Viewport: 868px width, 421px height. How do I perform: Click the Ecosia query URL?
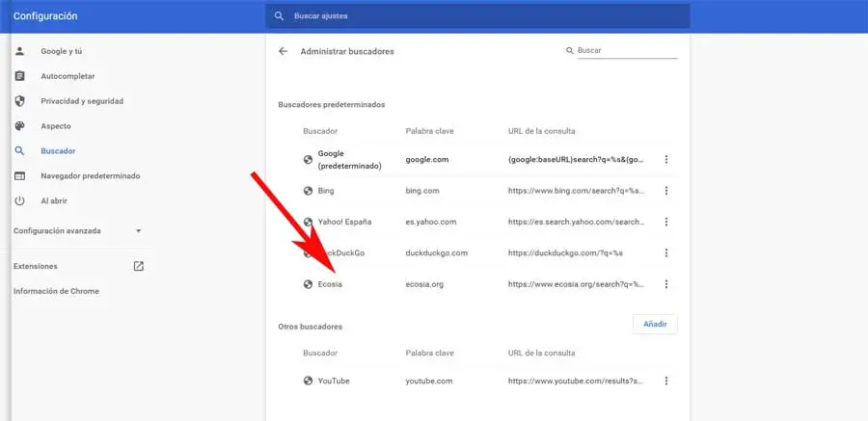(577, 284)
